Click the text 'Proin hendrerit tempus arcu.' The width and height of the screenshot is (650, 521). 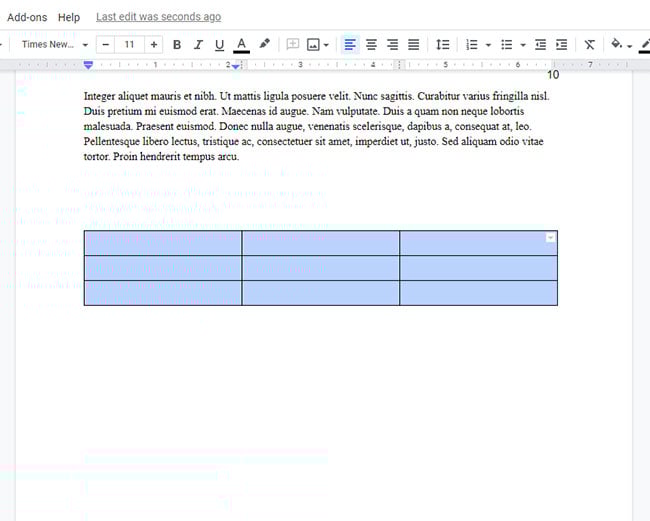click(176, 157)
